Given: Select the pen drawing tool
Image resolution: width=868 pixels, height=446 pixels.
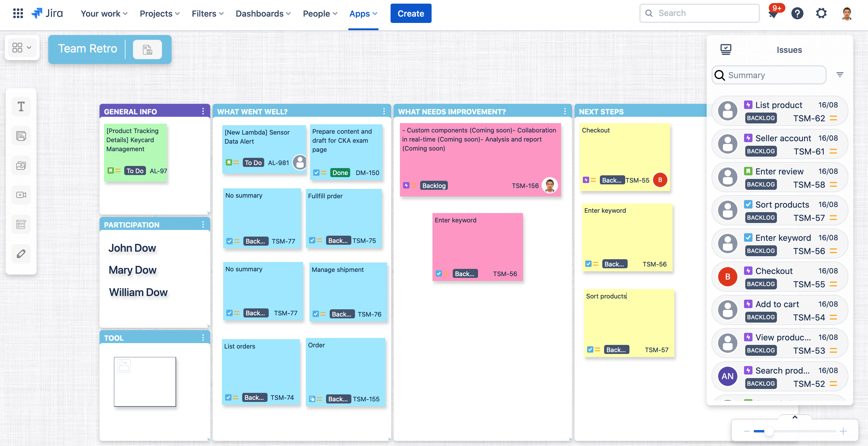Looking at the screenshot, I should (x=21, y=253).
